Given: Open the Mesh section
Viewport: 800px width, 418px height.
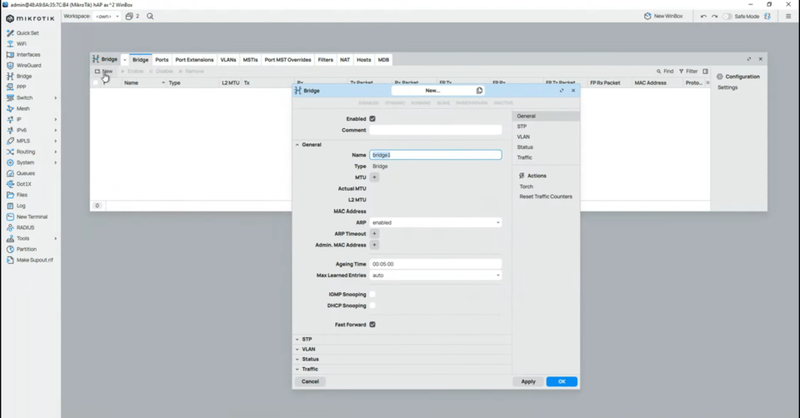Looking at the screenshot, I should click(x=18, y=108).
